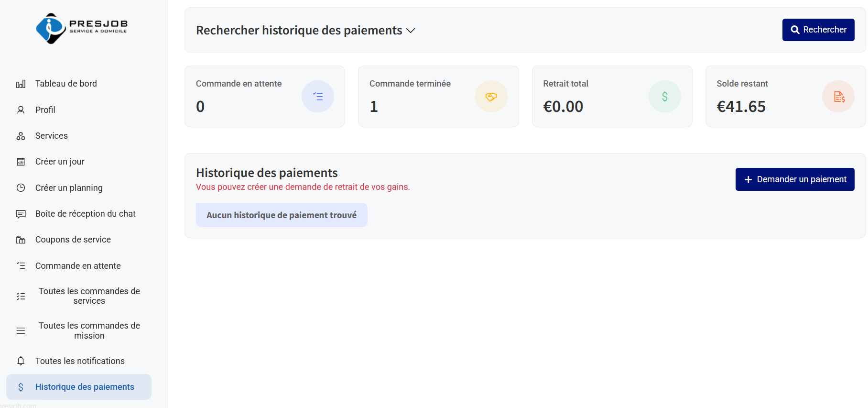Select the Créer un planning clock icon
Viewport: 868px width, 408px height.
click(21, 187)
